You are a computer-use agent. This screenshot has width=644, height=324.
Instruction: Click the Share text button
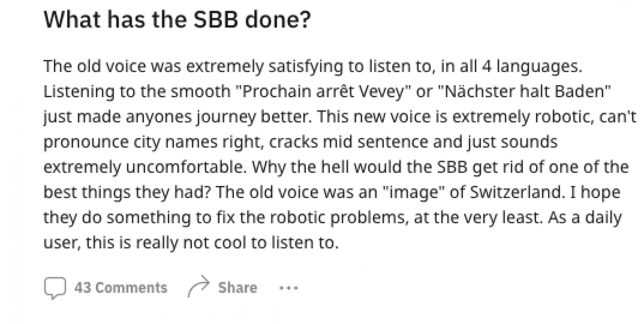(237, 288)
